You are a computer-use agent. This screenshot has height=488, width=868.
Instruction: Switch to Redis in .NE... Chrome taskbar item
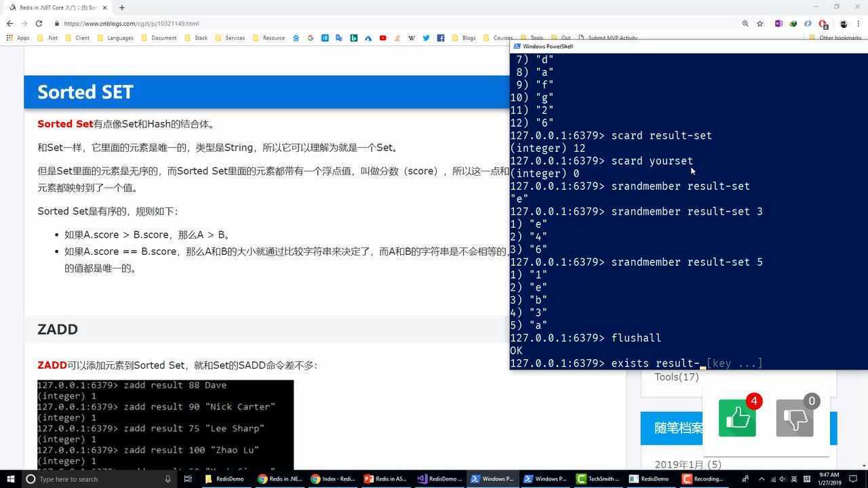click(x=279, y=479)
